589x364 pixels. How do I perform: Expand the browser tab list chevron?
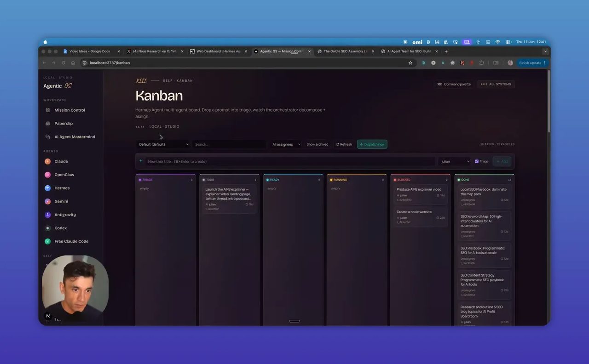[545, 51]
